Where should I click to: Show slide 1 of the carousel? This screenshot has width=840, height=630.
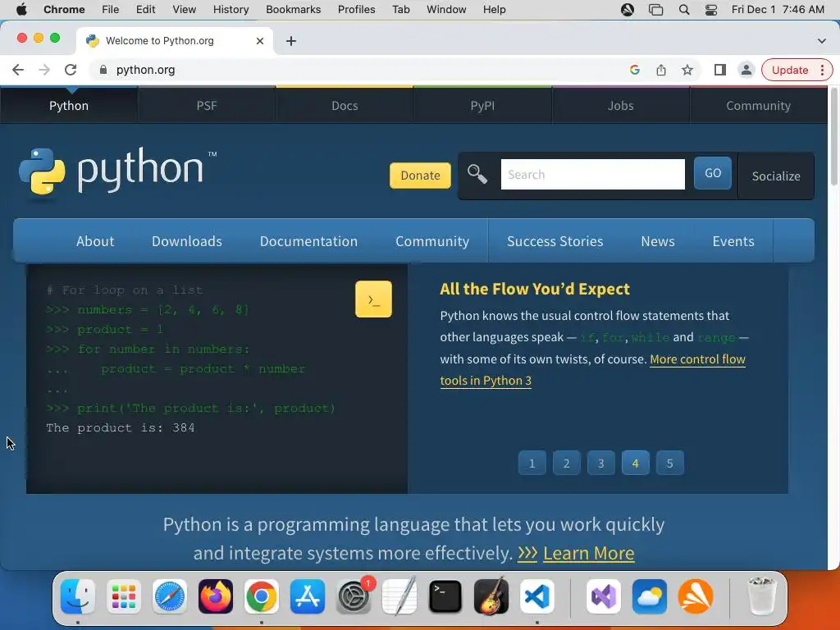coord(532,463)
